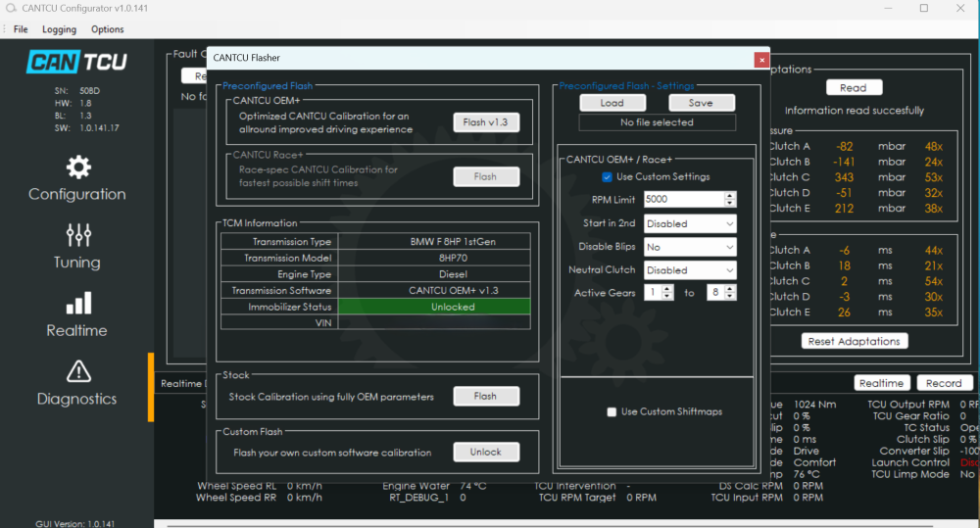The width and height of the screenshot is (980, 528).
Task: Click the Diagnostics warning triangle icon
Action: click(77, 371)
